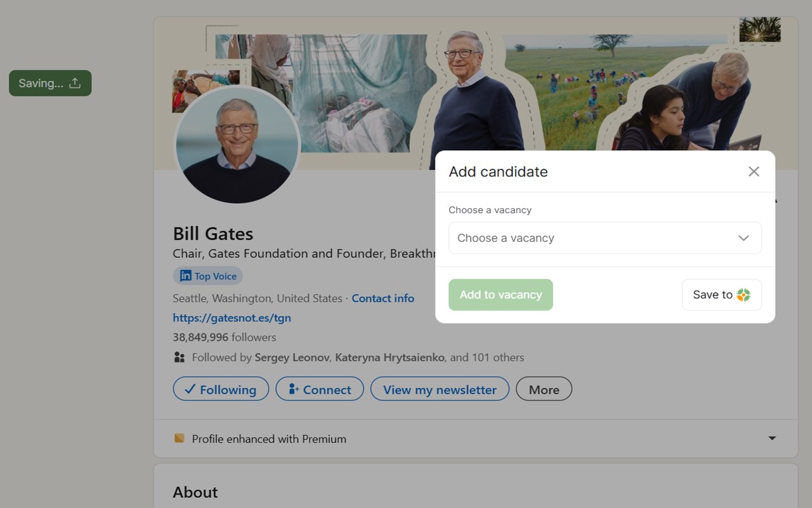
Task: Expand Profile enhanced with Premium section
Action: [772, 438]
